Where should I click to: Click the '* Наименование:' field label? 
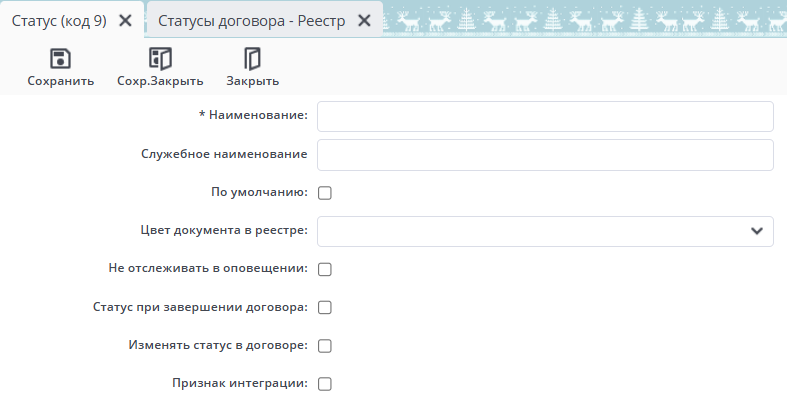point(253,117)
